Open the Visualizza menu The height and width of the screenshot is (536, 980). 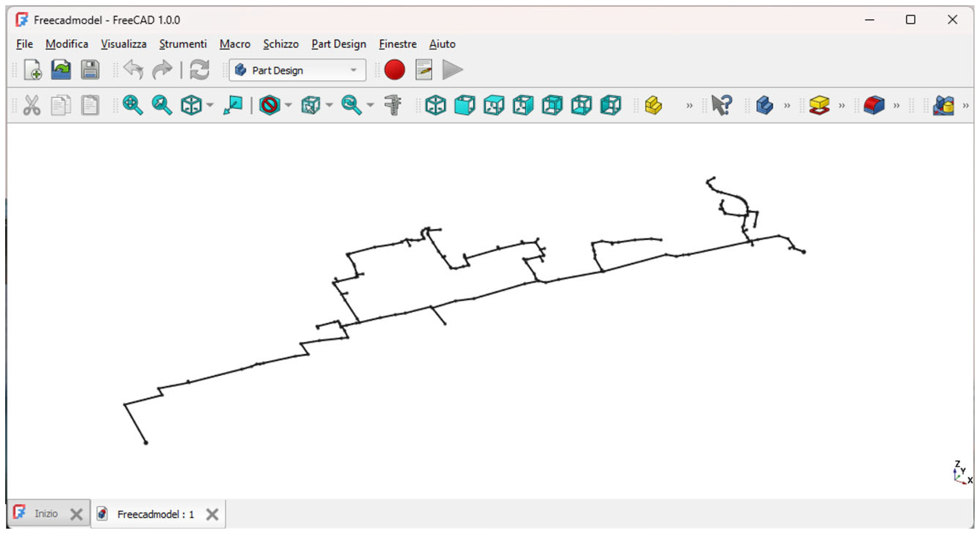[124, 44]
